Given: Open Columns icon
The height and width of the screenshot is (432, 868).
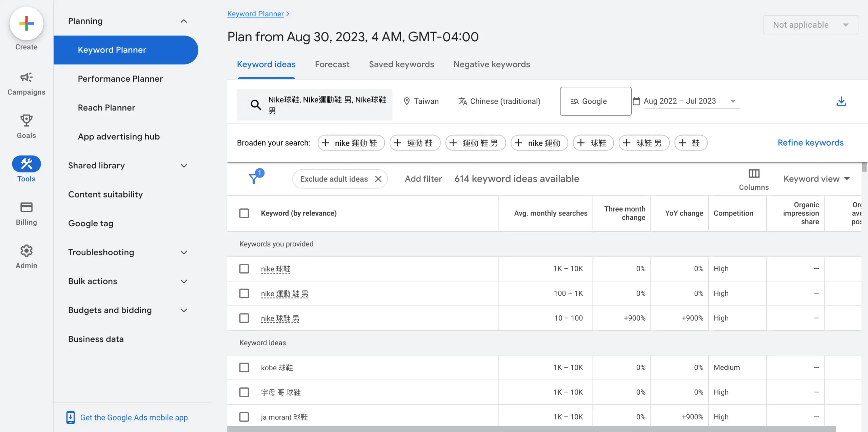Looking at the screenshot, I should pos(754,173).
